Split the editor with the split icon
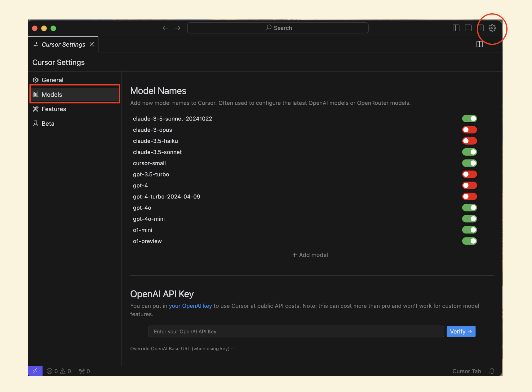The width and height of the screenshot is (532, 392). tap(480, 44)
